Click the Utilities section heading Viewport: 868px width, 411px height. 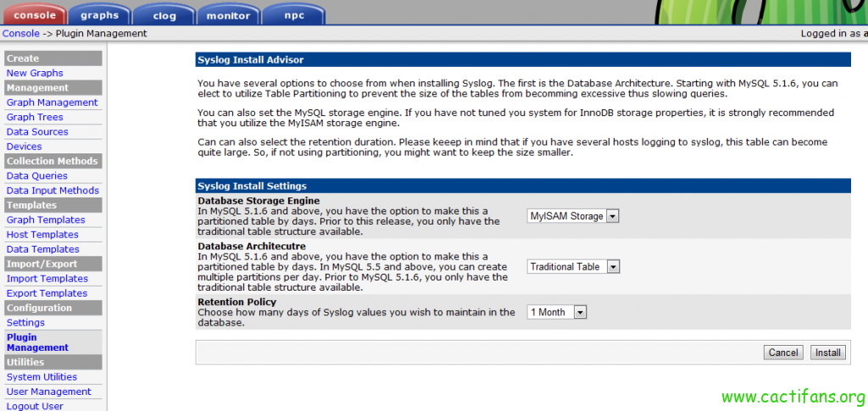coord(53,362)
